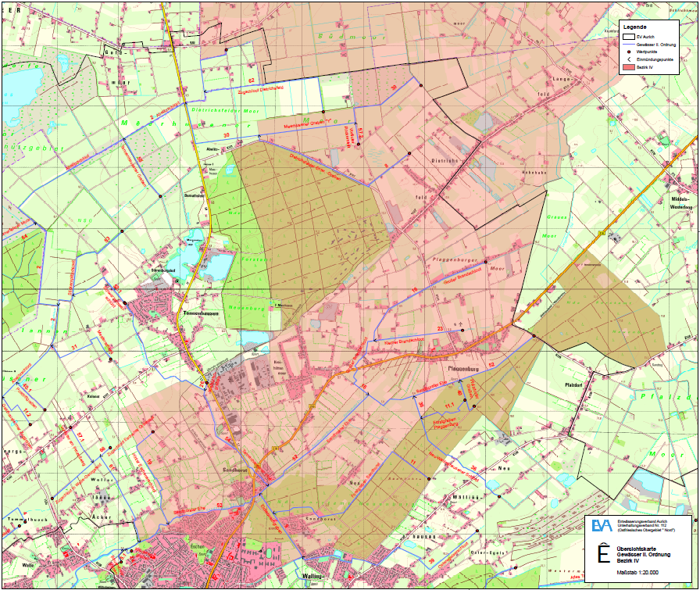This screenshot has width=700, height=590.
Task: Click the Plaggenburg town label
Action: tap(463, 369)
